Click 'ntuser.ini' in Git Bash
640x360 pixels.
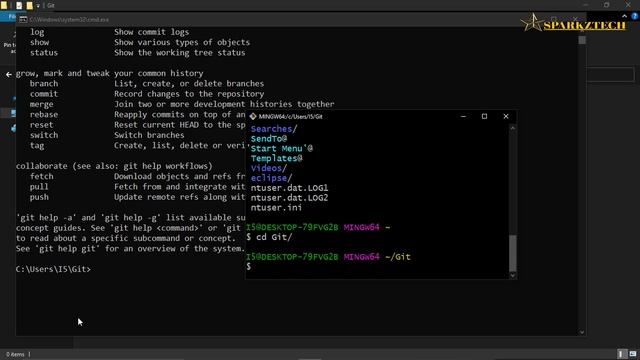pos(276,207)
